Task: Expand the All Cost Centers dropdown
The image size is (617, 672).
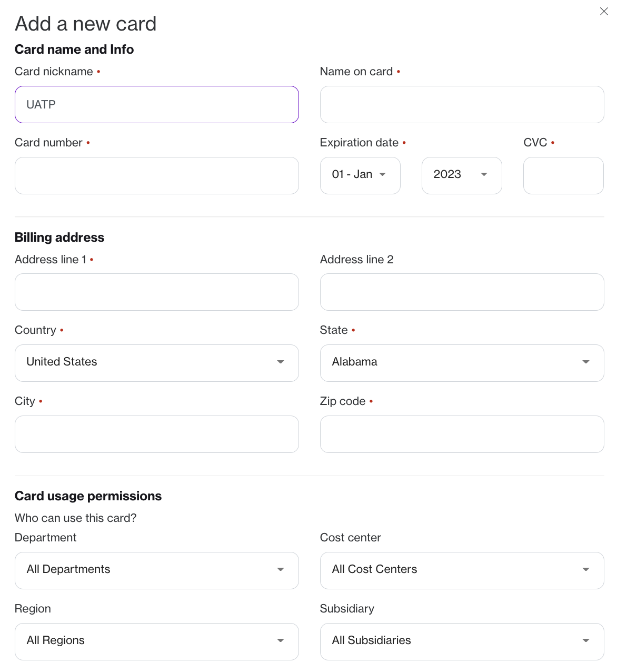Action: [x=462, y=571]
